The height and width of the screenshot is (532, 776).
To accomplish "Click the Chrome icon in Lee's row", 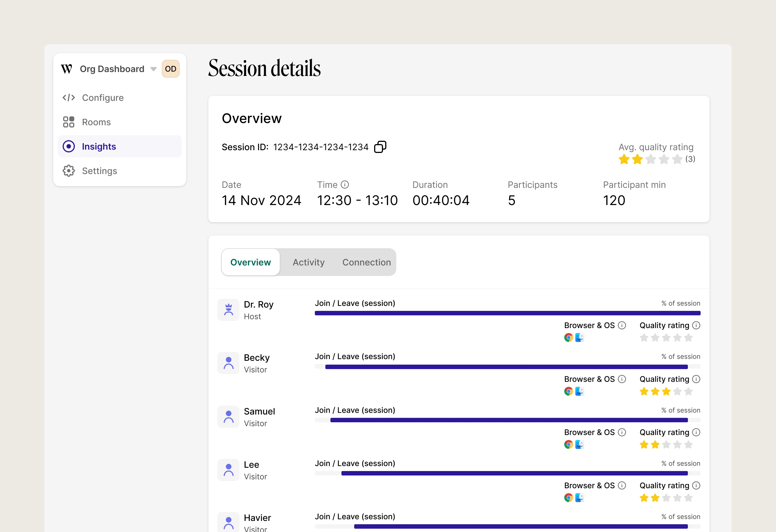I will (x=569, y=498).
